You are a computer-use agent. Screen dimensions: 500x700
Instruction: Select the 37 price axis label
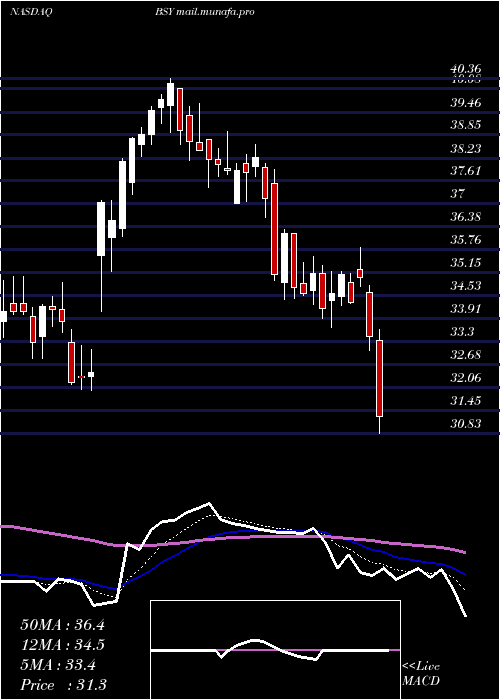[458, 194]
